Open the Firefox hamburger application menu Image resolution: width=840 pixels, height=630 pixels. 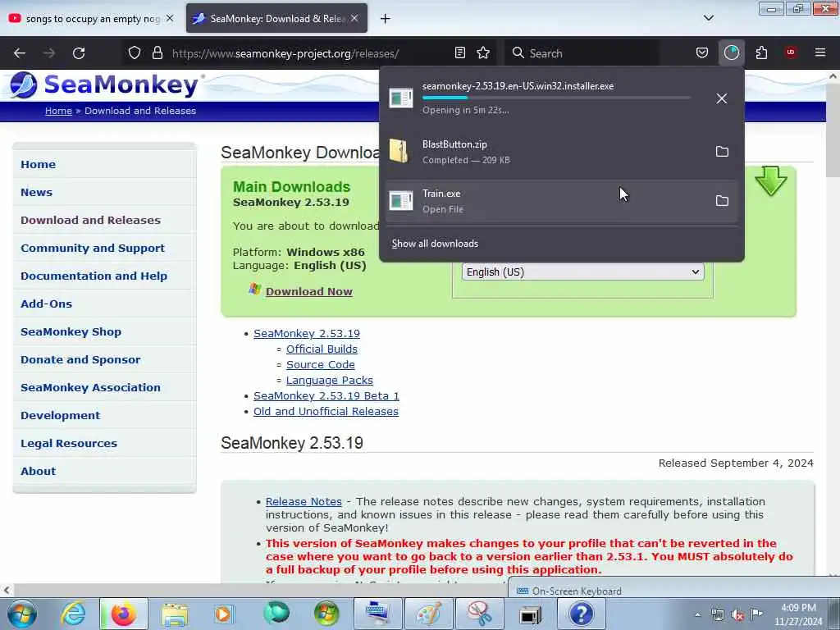pyautogui.click(x=820, y=52)
